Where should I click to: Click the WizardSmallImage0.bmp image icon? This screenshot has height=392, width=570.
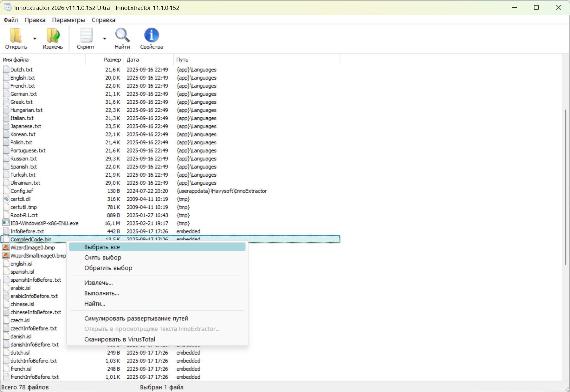6,255
